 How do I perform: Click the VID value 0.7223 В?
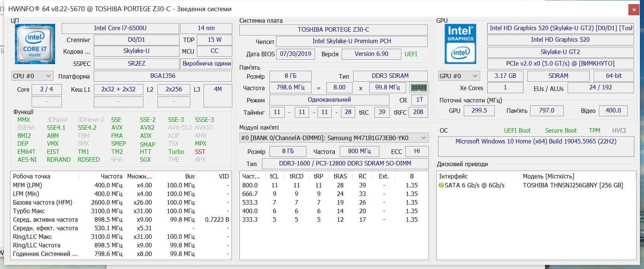point(217,219)
